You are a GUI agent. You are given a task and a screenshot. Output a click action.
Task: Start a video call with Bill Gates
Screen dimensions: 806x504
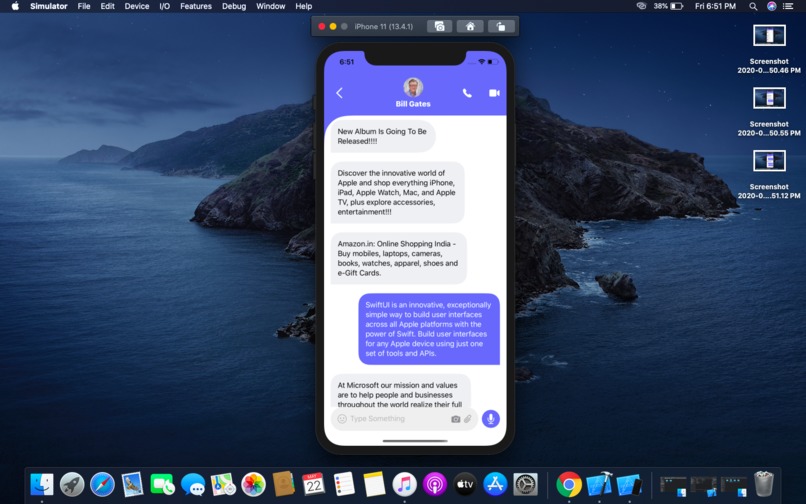pos(494,93)
